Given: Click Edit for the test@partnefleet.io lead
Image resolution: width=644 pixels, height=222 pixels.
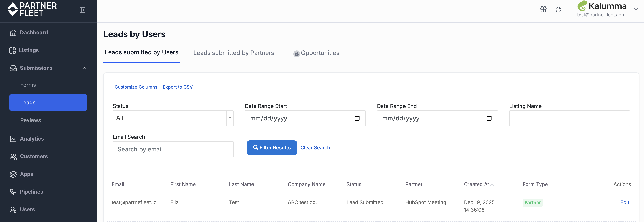Looking at the screenshot, I should 625,202.
